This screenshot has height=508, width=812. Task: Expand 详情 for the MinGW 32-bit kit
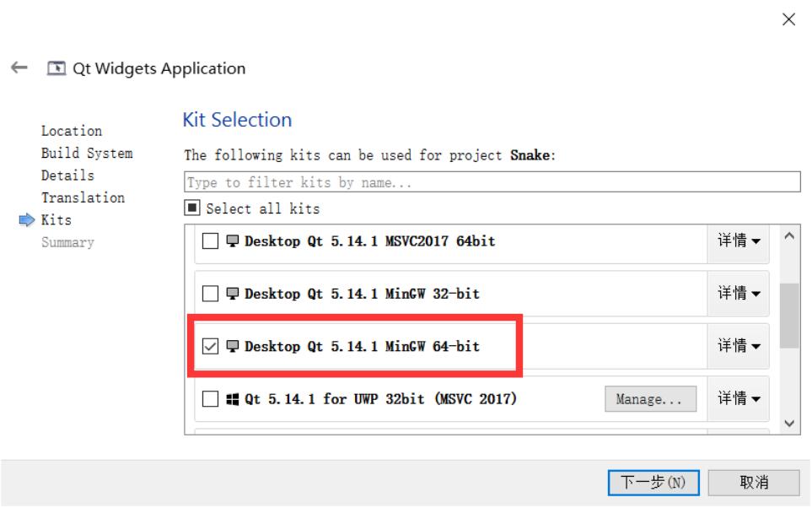click(738, 295)
